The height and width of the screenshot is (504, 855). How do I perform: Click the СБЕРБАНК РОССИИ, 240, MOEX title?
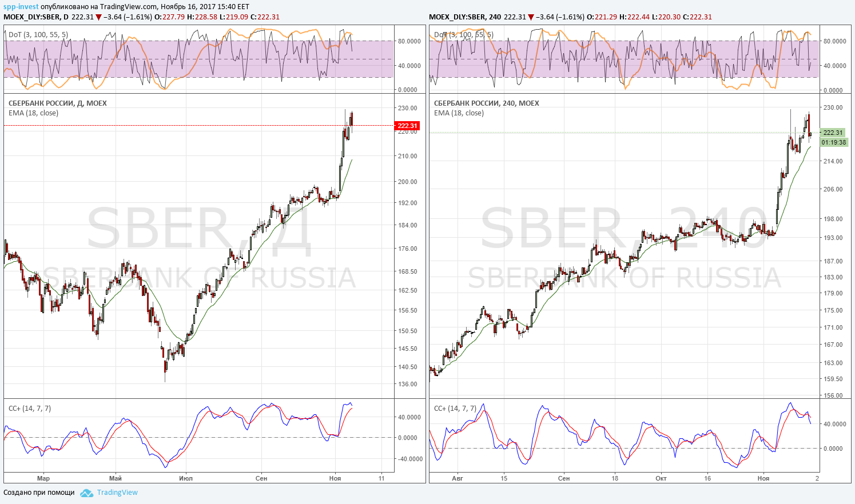point(487,103)
